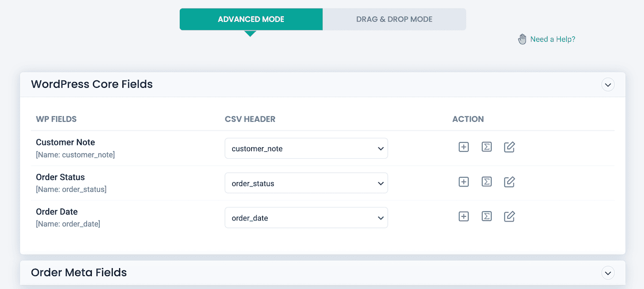Click the plus icon in Order Status row
This screenshot has width=644, height=289.
(x=464, y=182)
